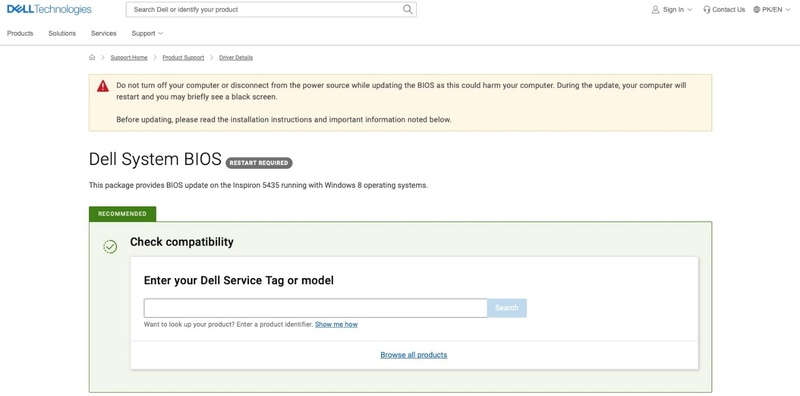Click the Sign In text
This screenshot has height=396, width=800.
click(673, 9)
